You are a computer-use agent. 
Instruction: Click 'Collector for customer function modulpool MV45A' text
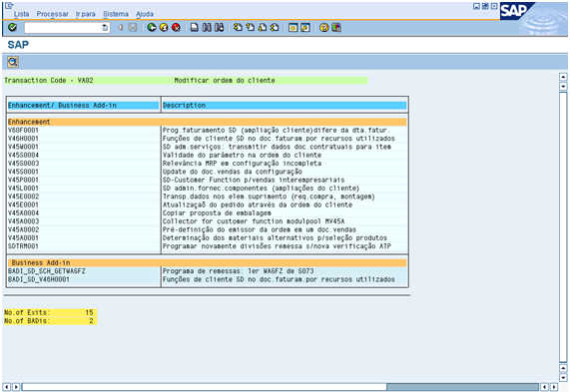tap(254, 221)
